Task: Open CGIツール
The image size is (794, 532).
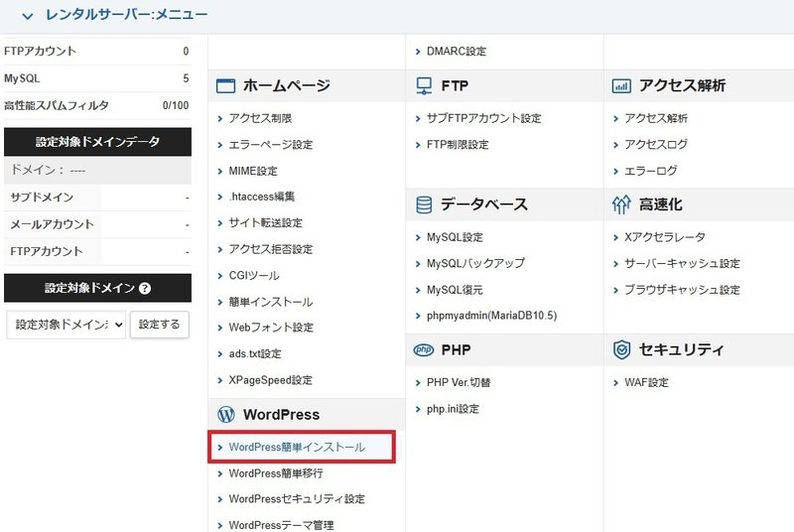Action: [254, 276]
